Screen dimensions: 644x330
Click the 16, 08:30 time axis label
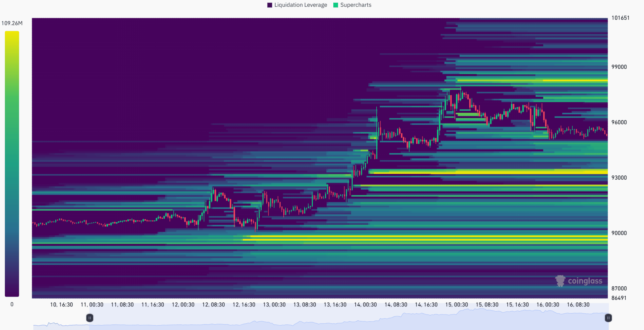coord(578,305)
